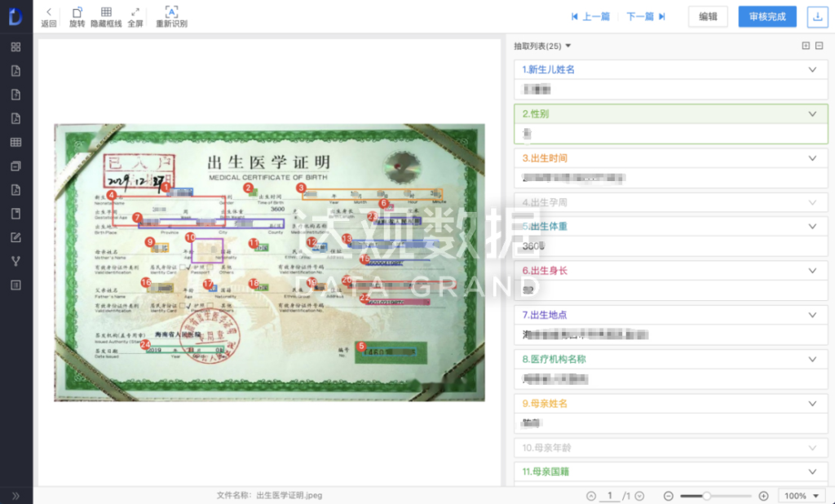This screenshot has height=504, width=835.
Task: Expand the left sidebar with double arrows
Action: 15,495
